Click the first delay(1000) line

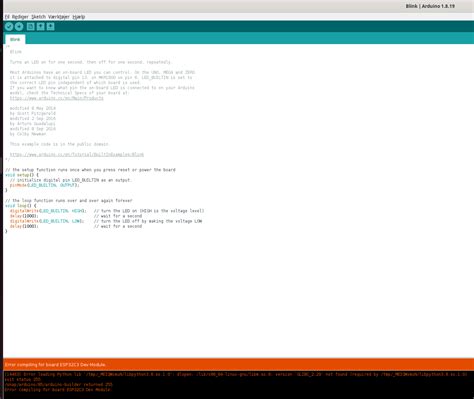pos(24,216)
